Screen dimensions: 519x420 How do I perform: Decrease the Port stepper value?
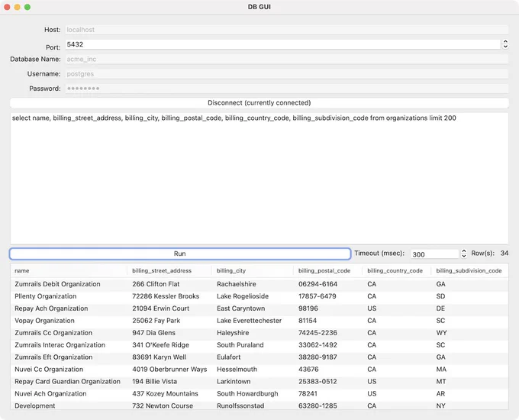point(505,47)
